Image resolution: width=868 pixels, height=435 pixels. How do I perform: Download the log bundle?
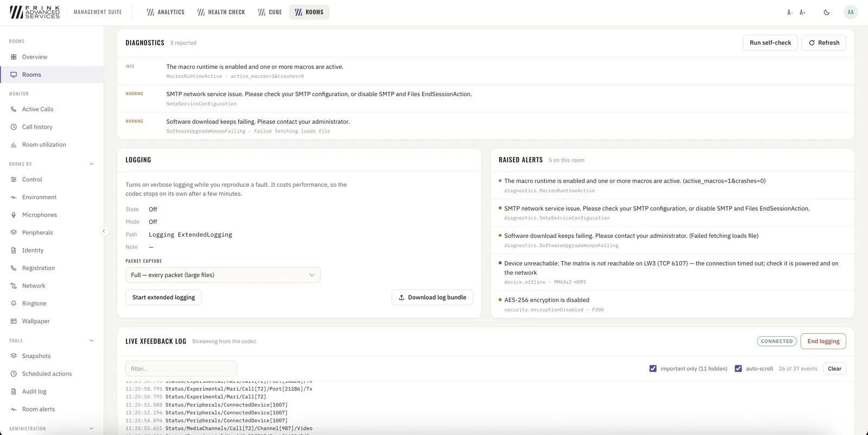432,298
